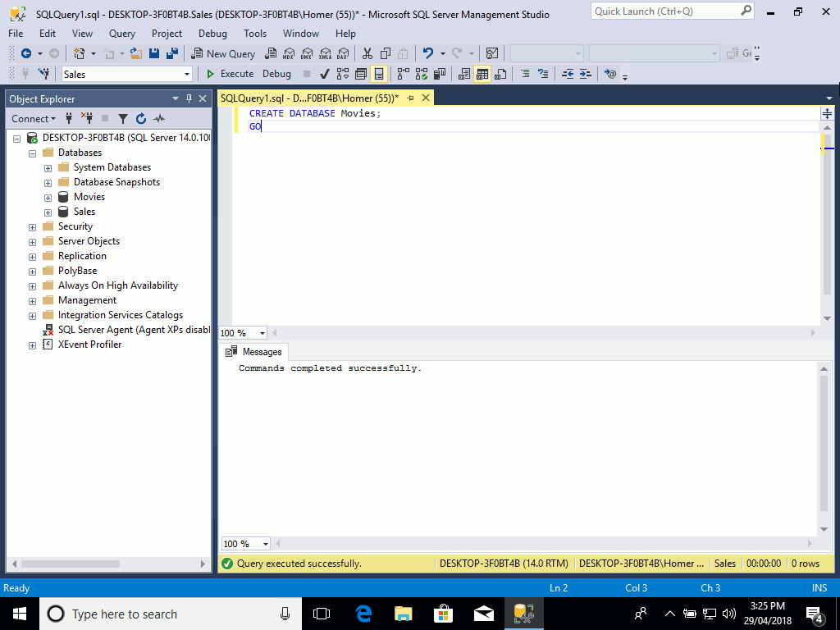Image resolution: width=840 pixels, height=630 pixels.
Task: Open the Activity Monitor icon
Action: coord(492,53)
